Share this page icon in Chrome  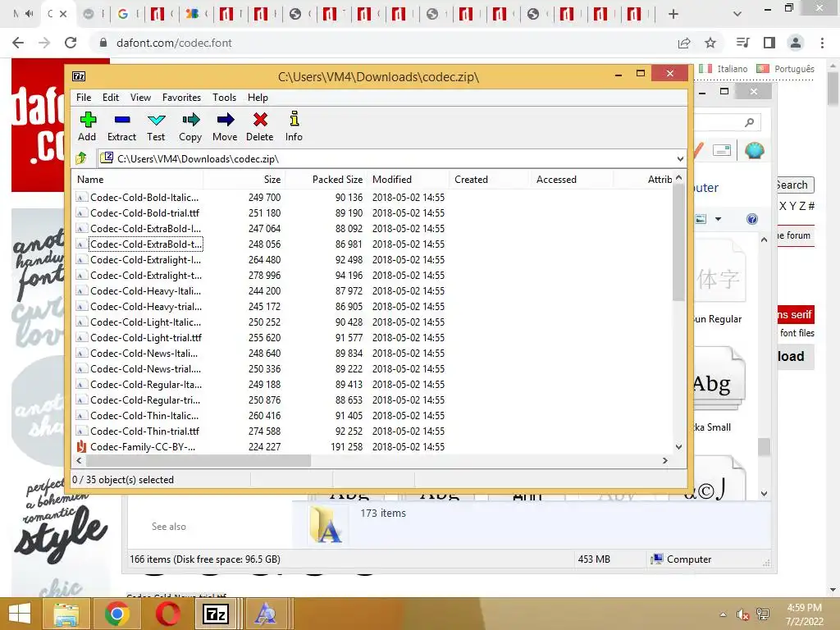pyautogui.click(x=684, y=43)
